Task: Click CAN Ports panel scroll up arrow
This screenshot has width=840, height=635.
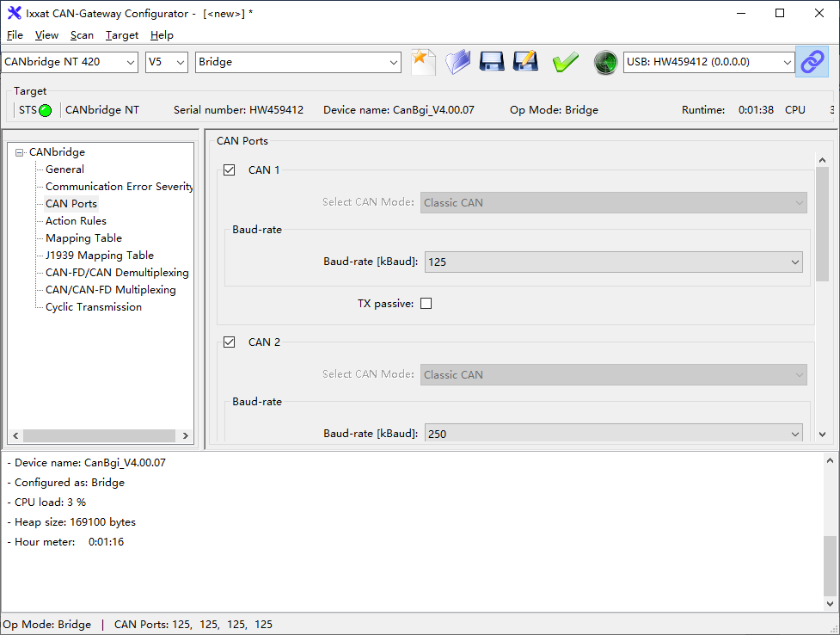Action: pos(822,160)
